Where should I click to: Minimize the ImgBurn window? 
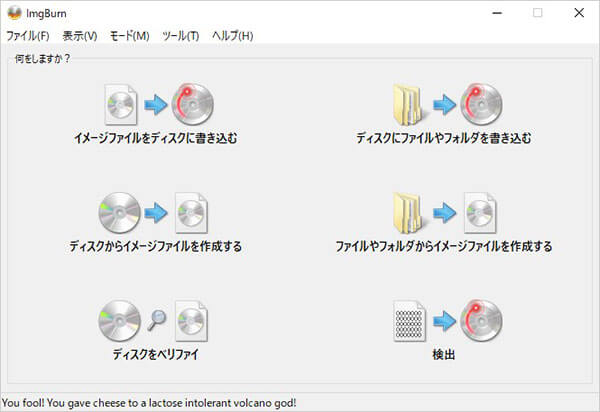click(x=497, y=13)
